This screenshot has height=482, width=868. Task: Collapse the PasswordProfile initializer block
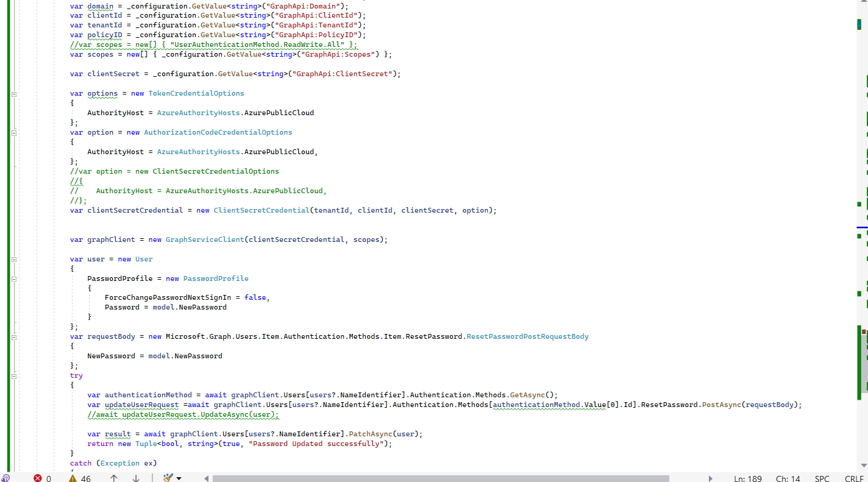[x=13, y=279]
